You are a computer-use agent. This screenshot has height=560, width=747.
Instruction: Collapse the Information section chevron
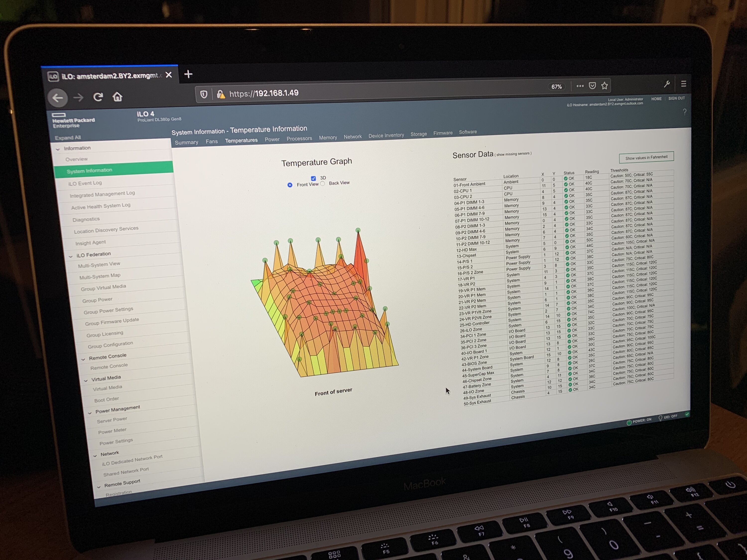point(58,149)
